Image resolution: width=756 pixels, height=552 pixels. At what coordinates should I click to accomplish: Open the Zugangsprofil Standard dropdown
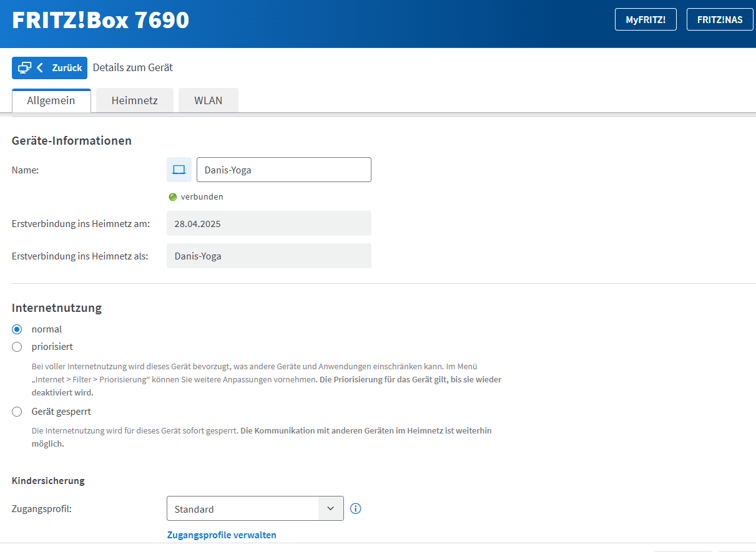(x=255, y=508)
